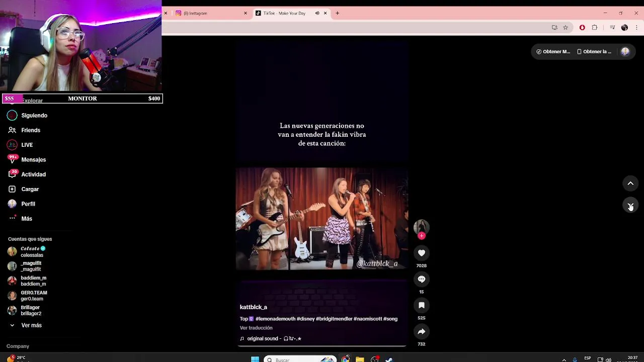Share the video using the arrow icon
Viewport: 644px width, 362px height.
point(422,331)
